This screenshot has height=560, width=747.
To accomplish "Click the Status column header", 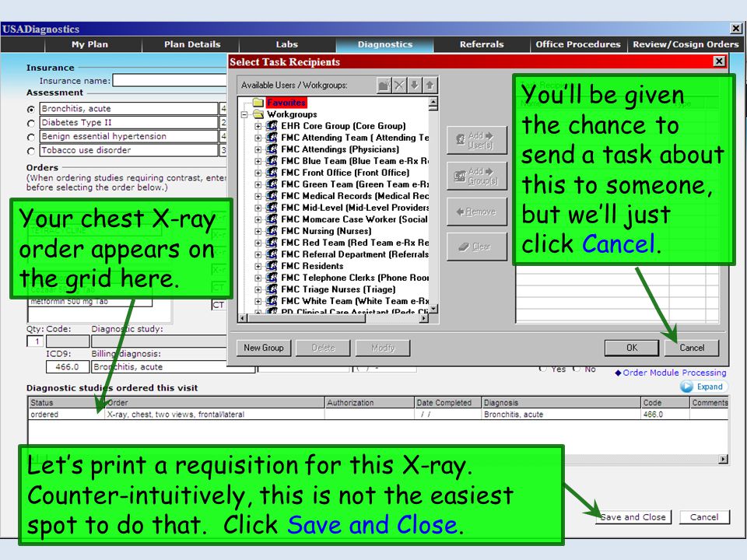I will [x=65, y=403].
